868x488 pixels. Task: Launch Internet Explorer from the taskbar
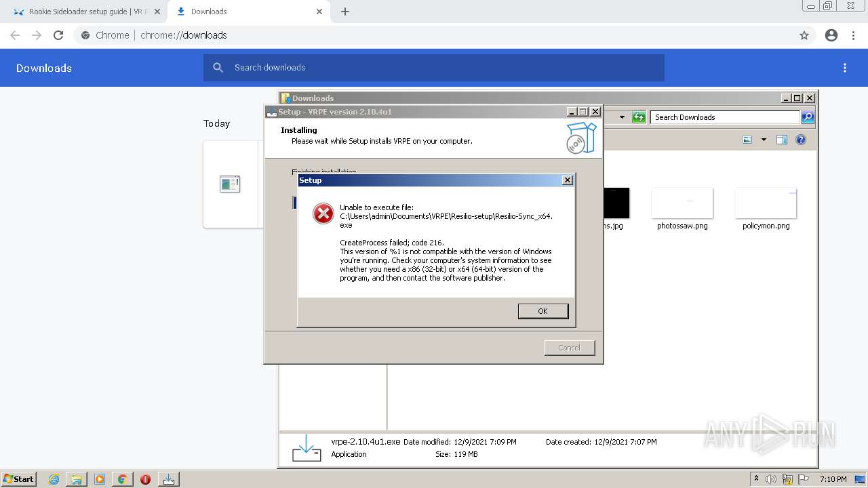click(54, 479)
